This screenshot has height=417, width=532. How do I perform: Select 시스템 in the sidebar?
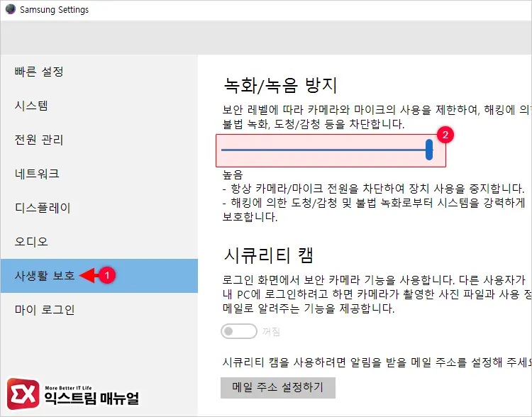click(x=32, y=106)
